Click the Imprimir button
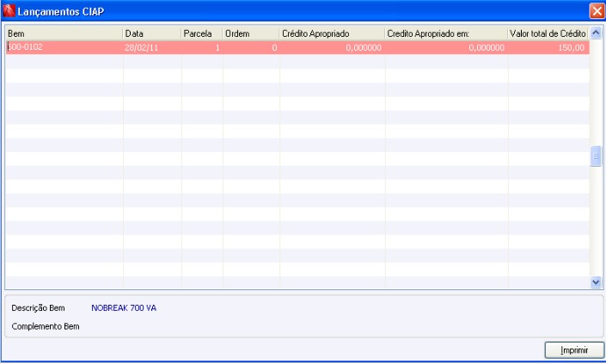The image size is (606, 364). pos(574,350)
